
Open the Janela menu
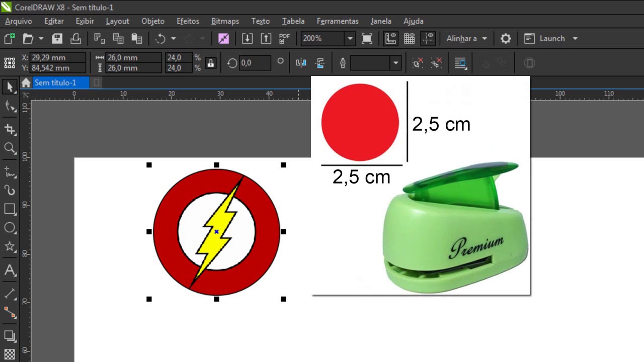[x=381, y=21]
